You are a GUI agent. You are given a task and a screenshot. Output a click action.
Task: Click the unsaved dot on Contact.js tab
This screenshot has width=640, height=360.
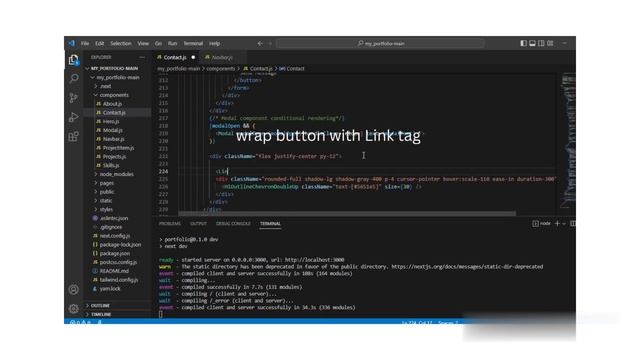point(193,58)
